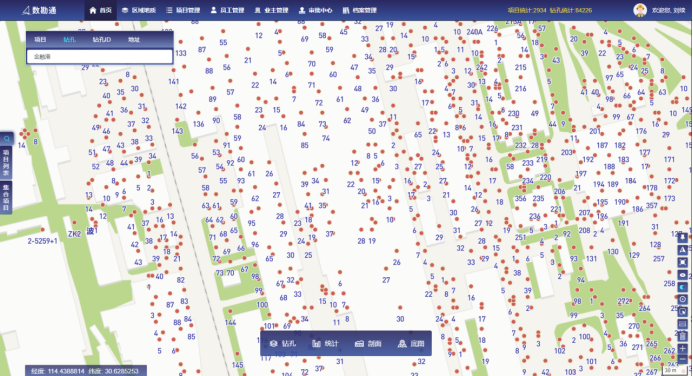Toggle the night mode moon icon
Image resolution: width=693 pixels, height=376 pixels.
click(683, 287)
